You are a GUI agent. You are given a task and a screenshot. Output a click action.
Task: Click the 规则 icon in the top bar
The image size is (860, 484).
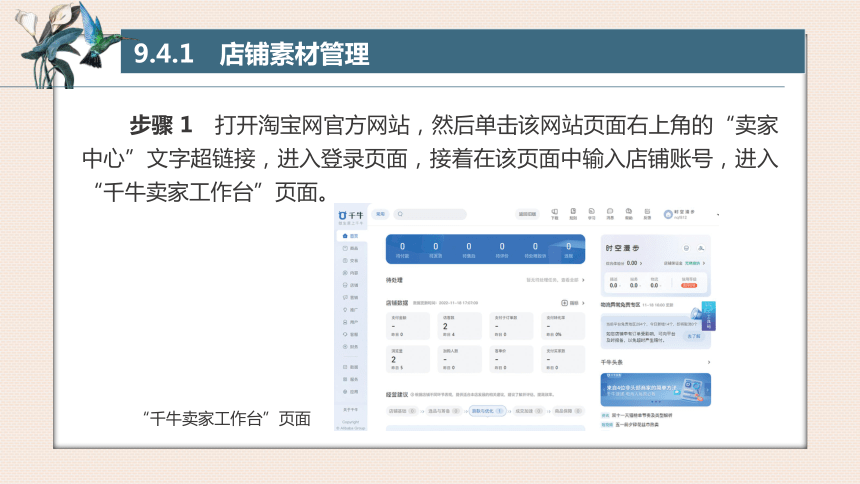pyautogui.click(x=573, y=213)
